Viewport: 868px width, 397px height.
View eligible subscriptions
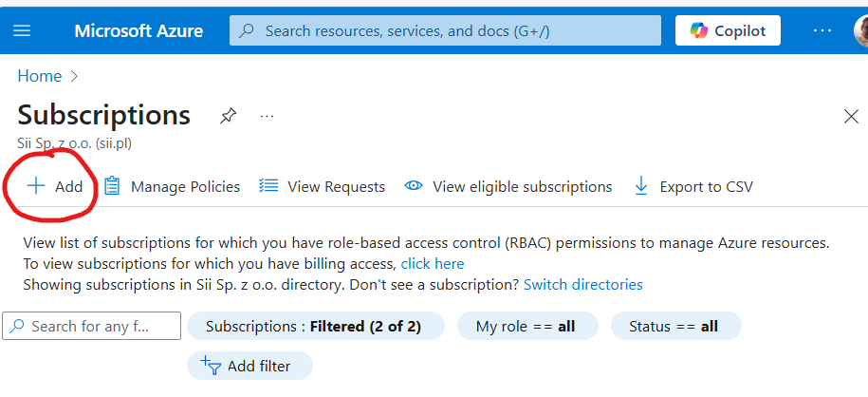pos(508,186)
